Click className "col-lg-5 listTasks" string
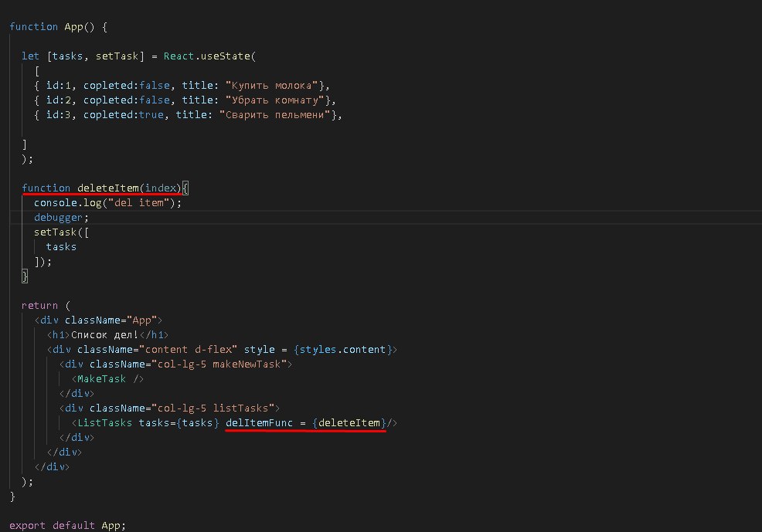The width and height of the screenshot is (762, 532). 213,408
